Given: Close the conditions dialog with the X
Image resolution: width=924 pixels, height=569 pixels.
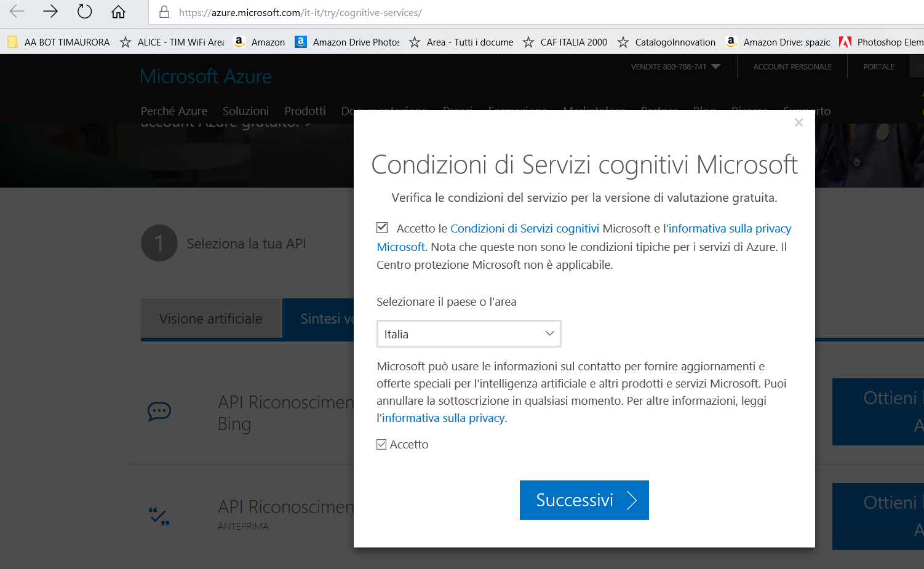Looking at the screenshot, I should point(799,122).
